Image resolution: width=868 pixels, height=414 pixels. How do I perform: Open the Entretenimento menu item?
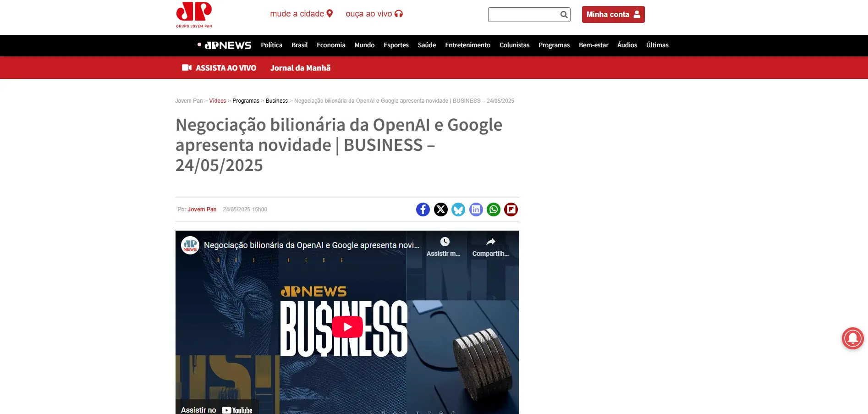point(467,45)
